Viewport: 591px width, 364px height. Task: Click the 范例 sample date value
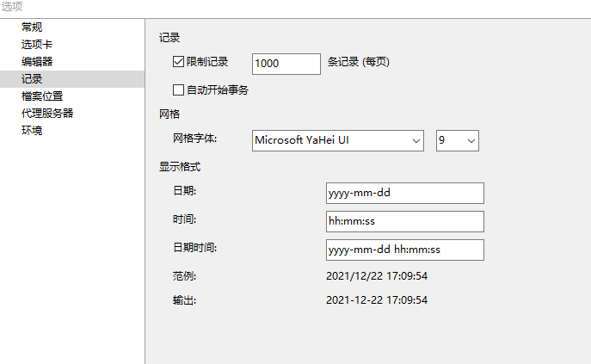click(377, 276)
